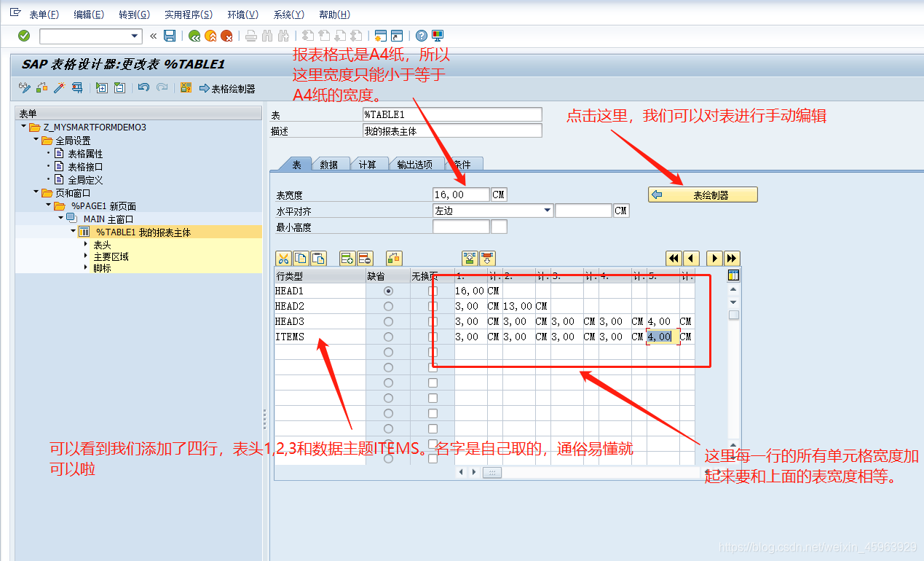Expand the 脚标 node in the tree
Viewport: 924px width, 561px height.
86,268
